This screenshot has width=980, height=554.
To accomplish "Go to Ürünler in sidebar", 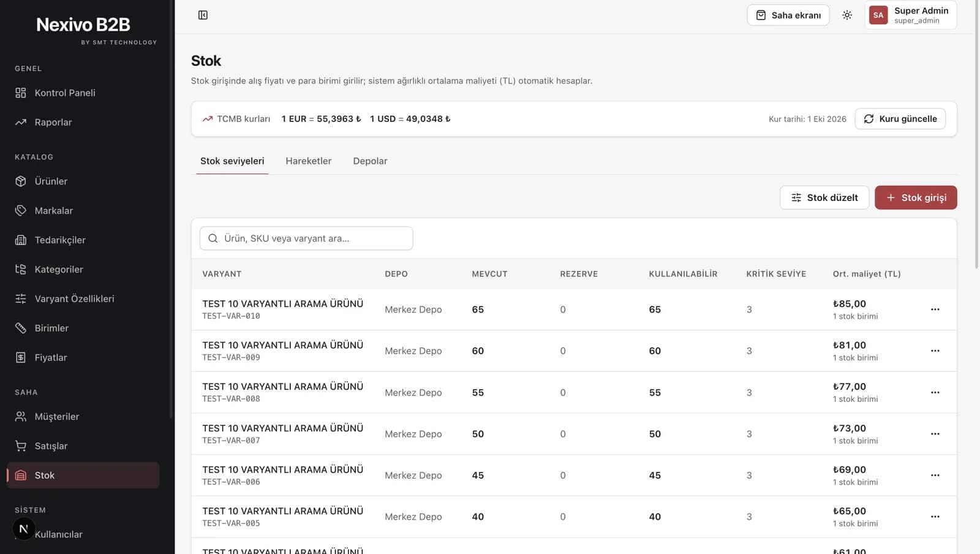I will click(x=83, y=181).
